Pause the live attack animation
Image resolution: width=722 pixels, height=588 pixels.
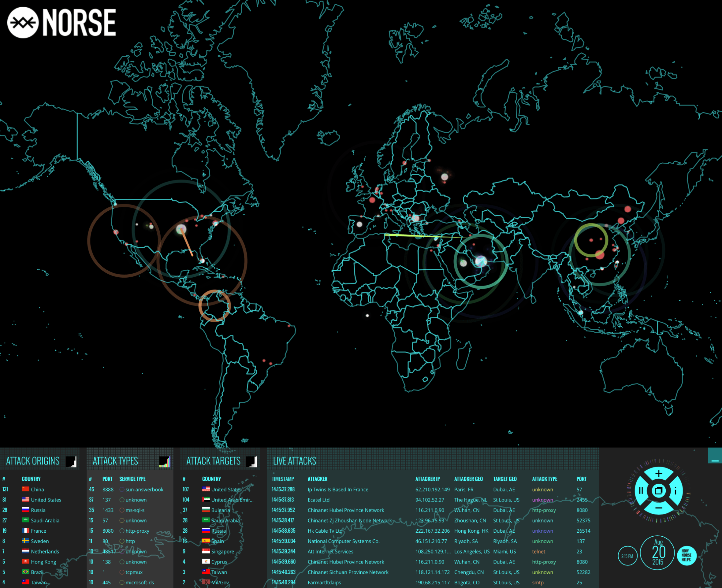click(641, 491)
